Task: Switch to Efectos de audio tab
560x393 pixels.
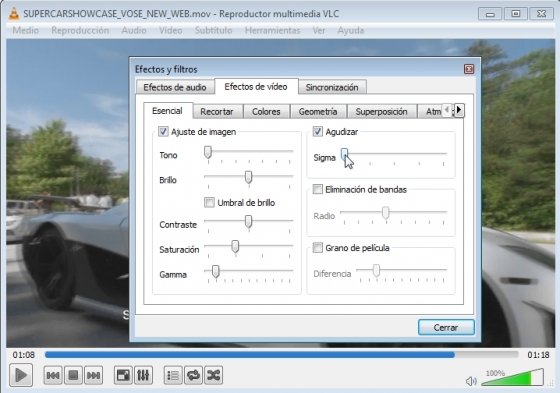Action: tap(175, 87)
